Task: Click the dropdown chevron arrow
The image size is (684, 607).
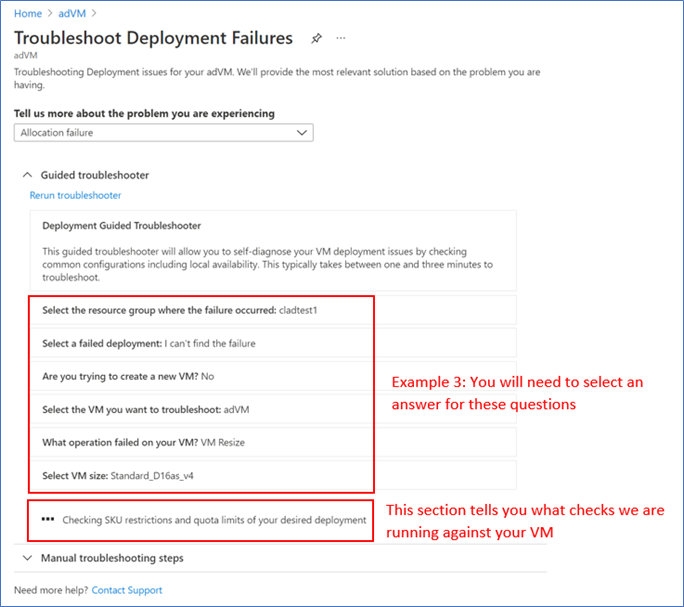Action: point(302,133)
